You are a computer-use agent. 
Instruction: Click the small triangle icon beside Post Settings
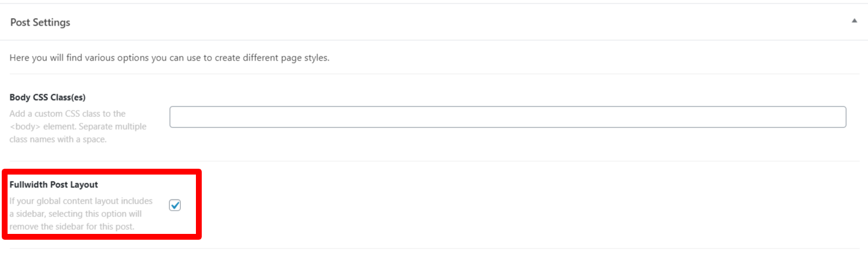point(854,21)
